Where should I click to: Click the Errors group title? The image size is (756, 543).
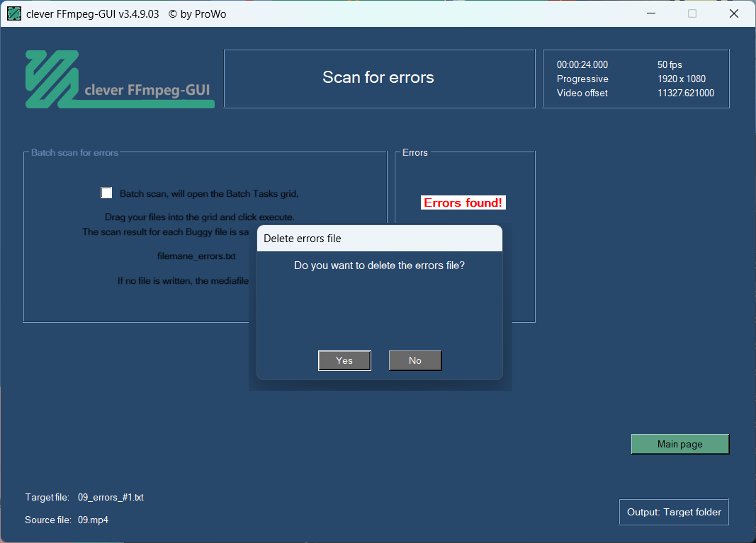[414, 153]
